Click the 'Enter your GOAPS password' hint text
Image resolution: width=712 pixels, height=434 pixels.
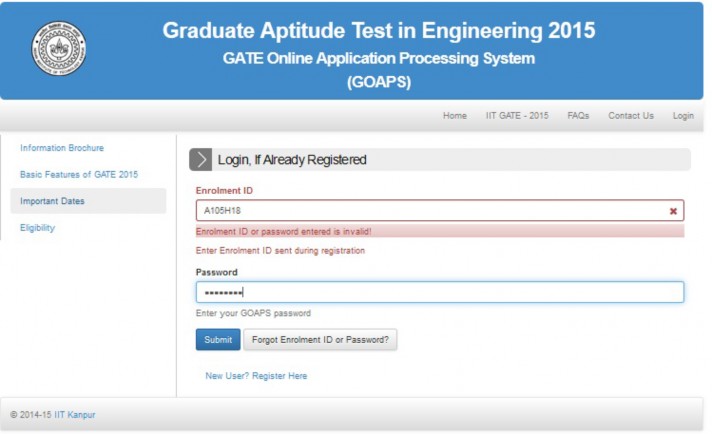253,313
